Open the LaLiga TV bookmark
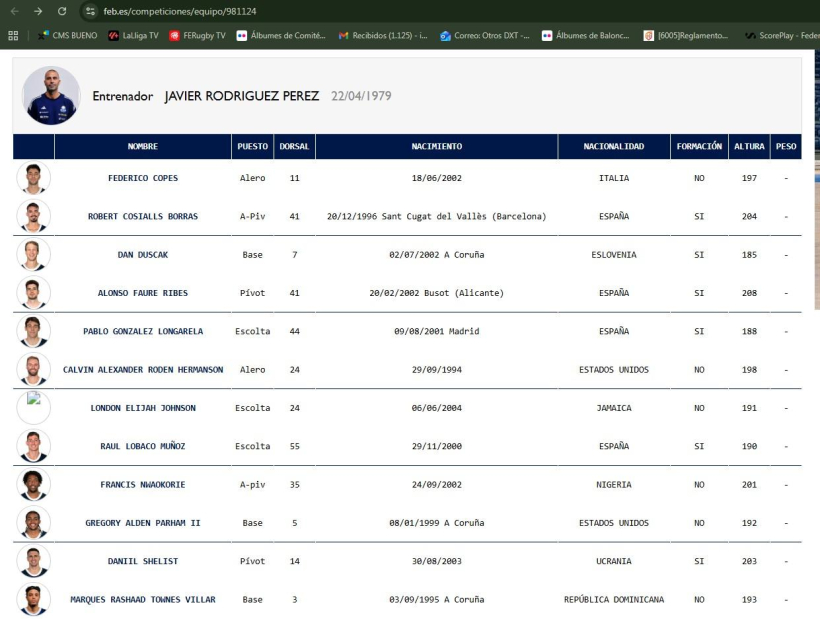820x619 pixels. pyautogui.click(x=133, y=36)
